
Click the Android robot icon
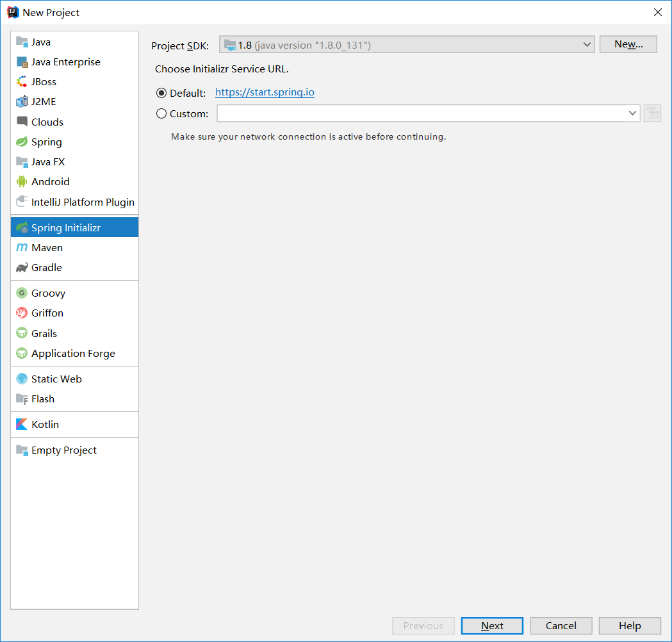(x=22, y=182)
